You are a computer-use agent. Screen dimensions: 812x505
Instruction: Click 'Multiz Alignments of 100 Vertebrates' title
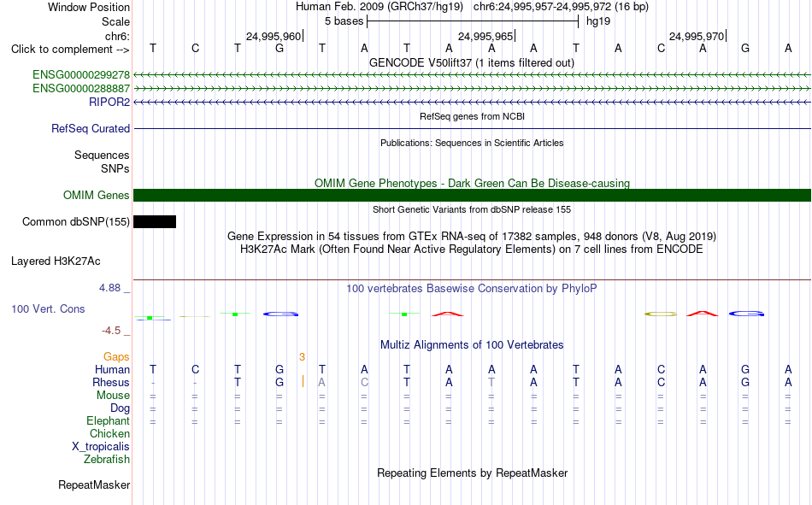pyautogui.click(x=472, y=345)
